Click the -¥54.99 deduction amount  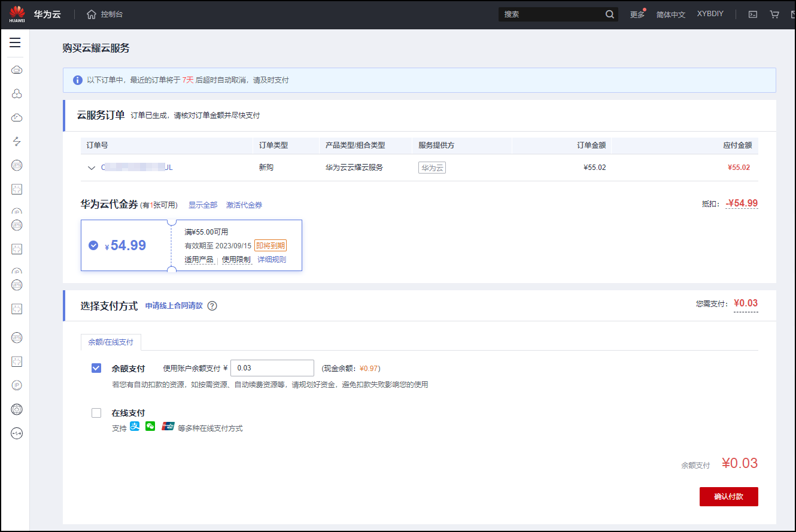[x=742, y=203]
